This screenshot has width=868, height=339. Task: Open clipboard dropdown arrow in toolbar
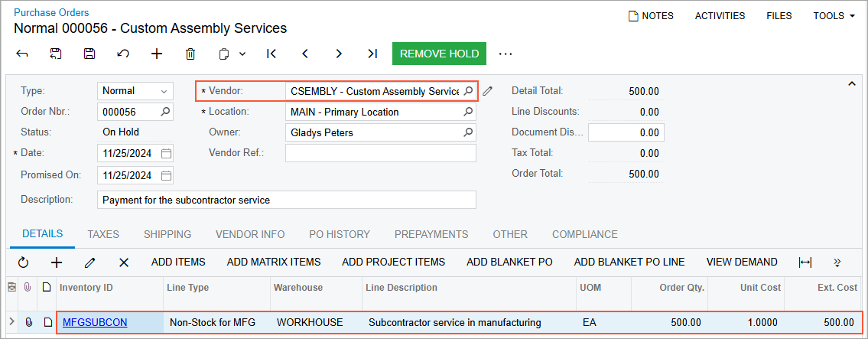click(242, 54)
